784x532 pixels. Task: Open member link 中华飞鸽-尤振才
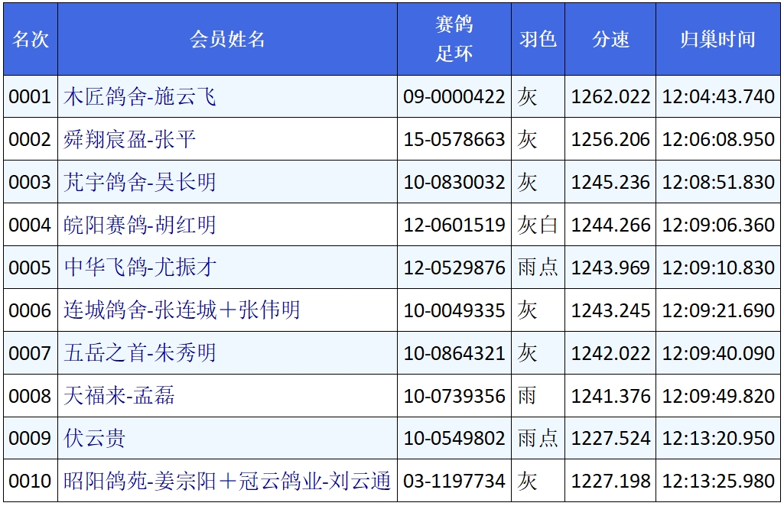140,268
